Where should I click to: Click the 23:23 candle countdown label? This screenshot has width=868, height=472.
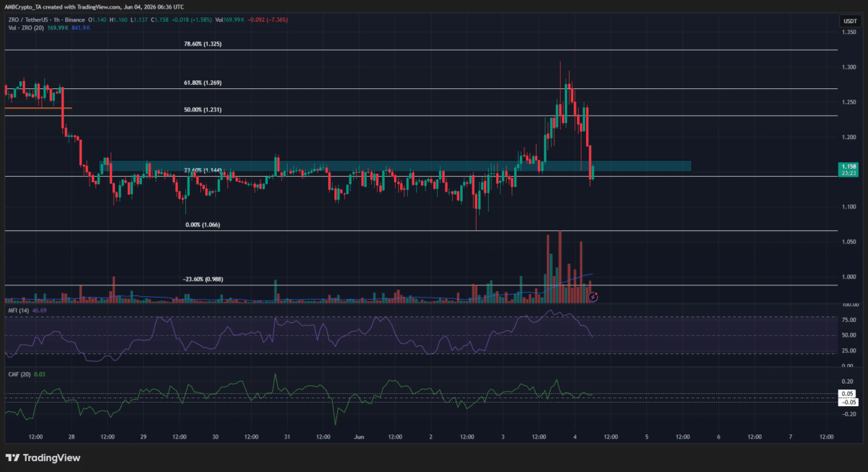tap(847, 174)
